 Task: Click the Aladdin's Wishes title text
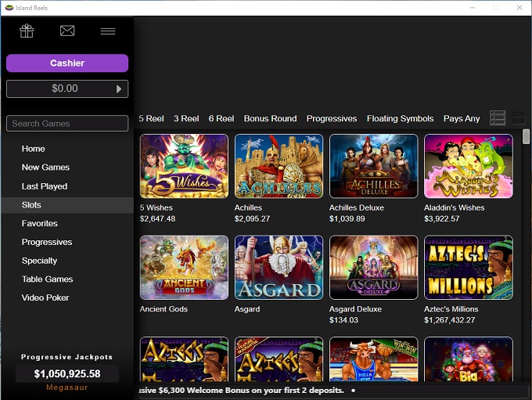[455, 207]
